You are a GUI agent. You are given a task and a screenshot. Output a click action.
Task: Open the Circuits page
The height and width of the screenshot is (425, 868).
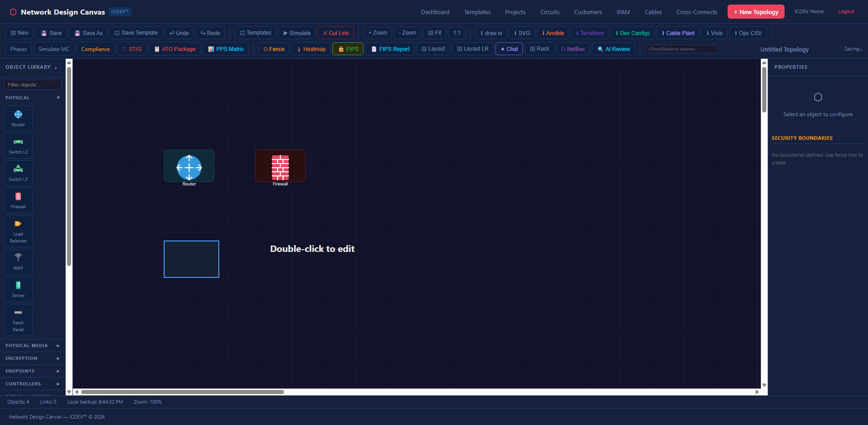pyautogui.click(x=550, y=12)
